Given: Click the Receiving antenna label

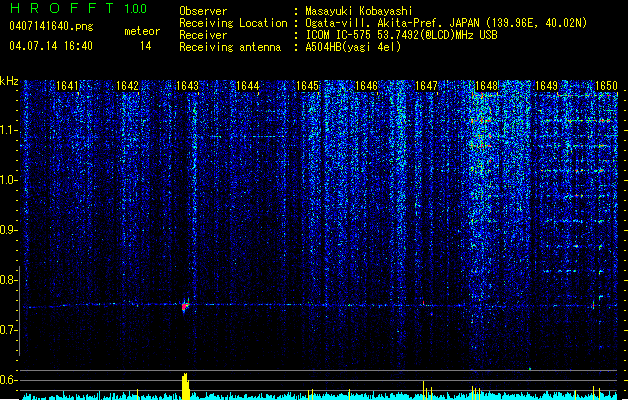Looking at the screenshot, I should pos(230,47).
